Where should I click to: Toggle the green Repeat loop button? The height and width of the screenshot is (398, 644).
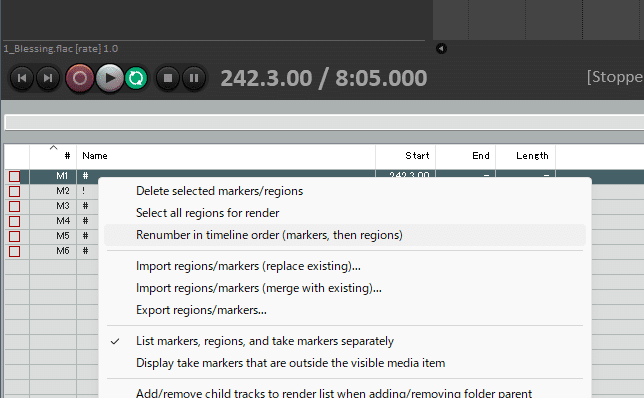[136, 78]
